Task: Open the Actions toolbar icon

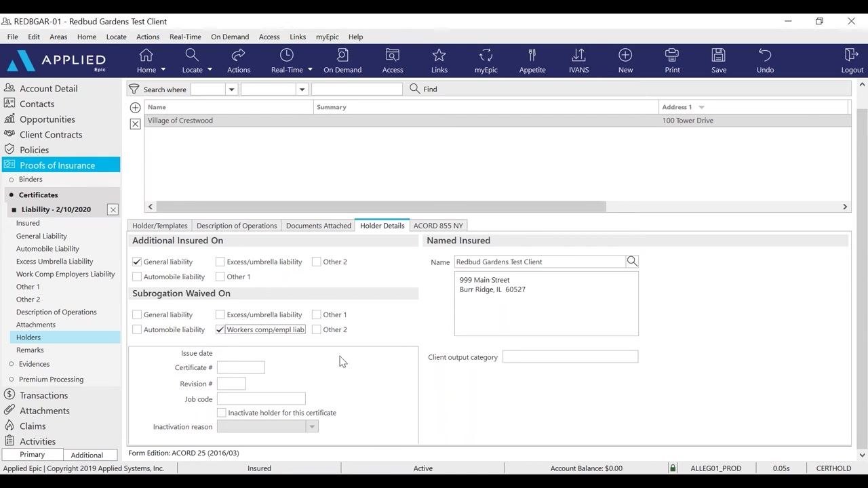Action: [238, 55]
